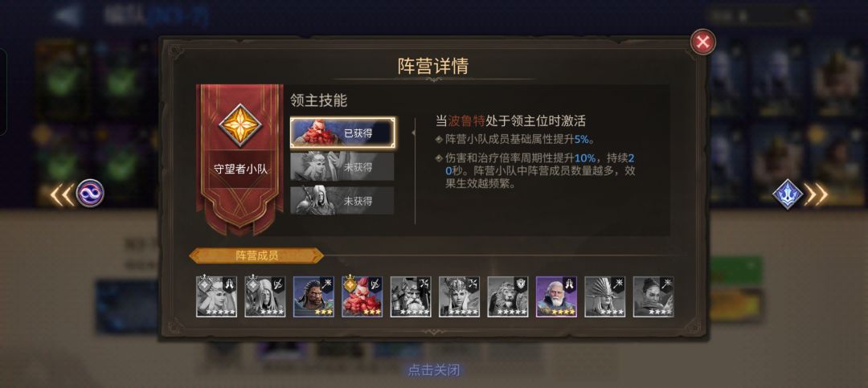Open the spiky-crowned hero portrait
The height and width of the screenshot is (388, 868).
coord(605,296)
